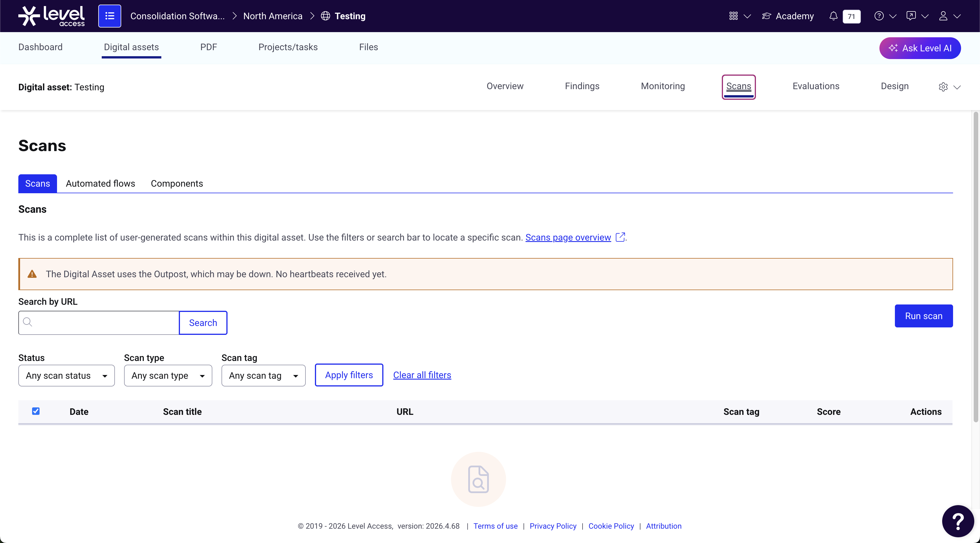Click the North America breadcrumb
Viewport: 980px width, 543px height.
coord(273,16)
